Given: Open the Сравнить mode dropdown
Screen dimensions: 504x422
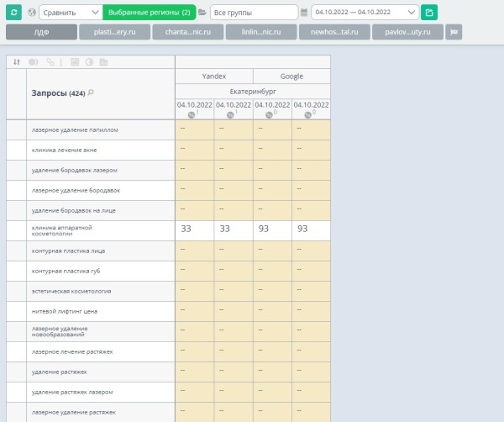Looking at the screenshot, I should point(71,13).
